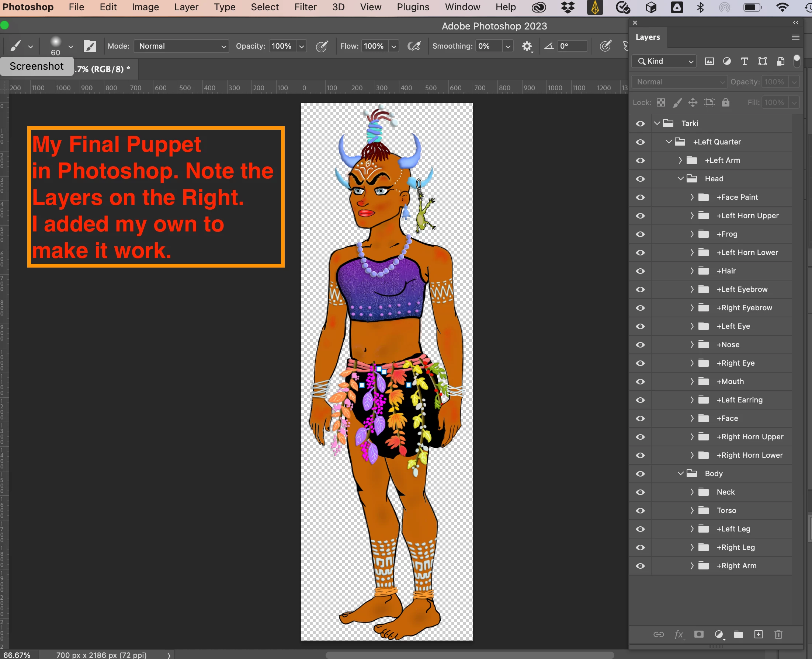The width and height of the screenshot is (812, 659).
Task: Select the +Right Leg layer group
Action: (x=735, y=547)
